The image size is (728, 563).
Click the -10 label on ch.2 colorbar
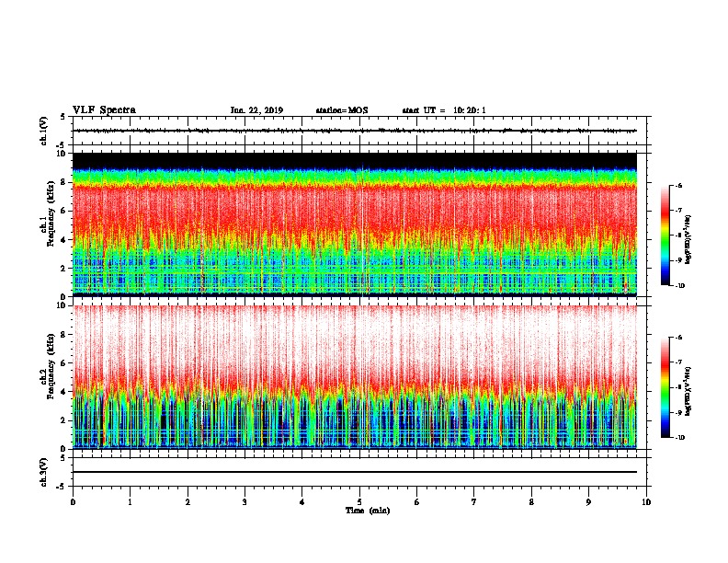(679, 438)
